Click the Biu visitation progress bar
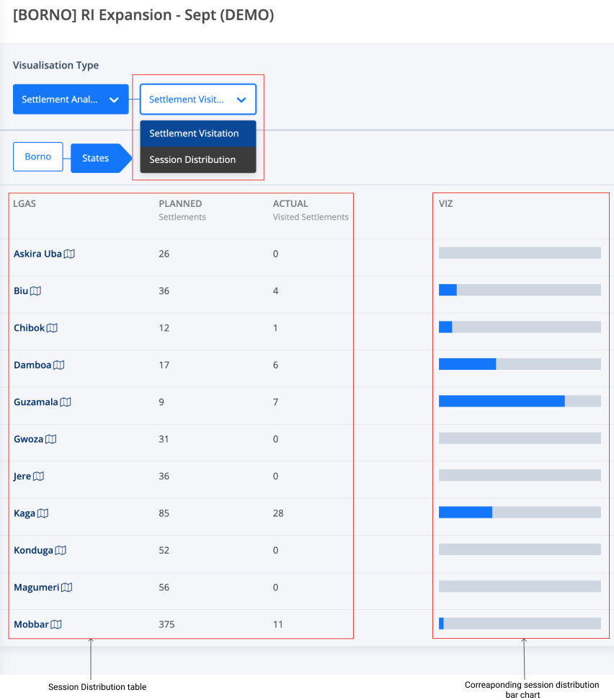 520,291
